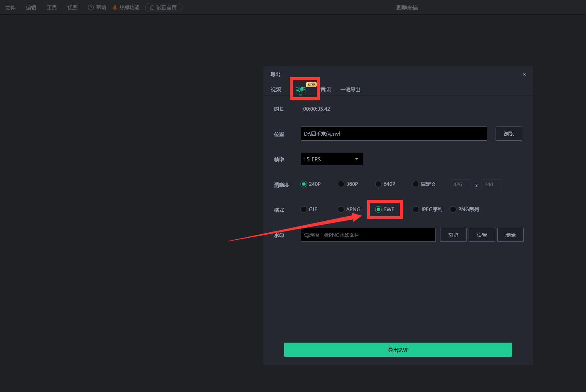Open the 编辑 menu

[x=31, y=7]
